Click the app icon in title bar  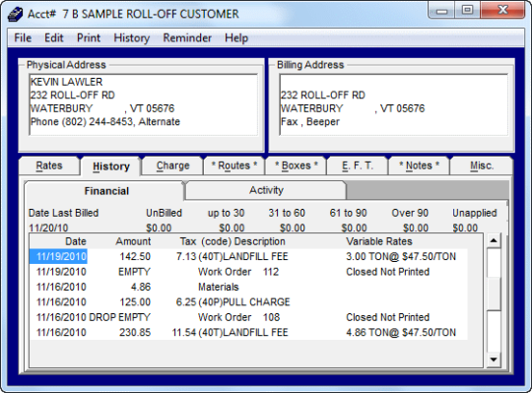(15, 14)
